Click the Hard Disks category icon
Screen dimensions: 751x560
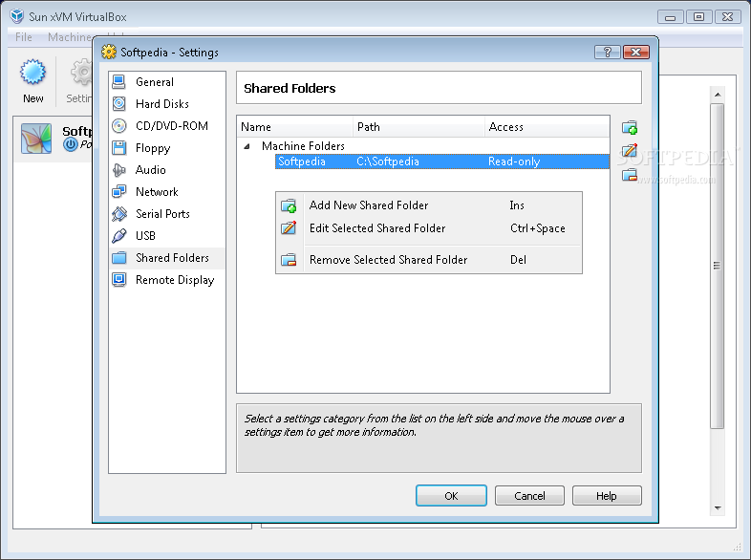pyautogui.click(x=118, y=104)
